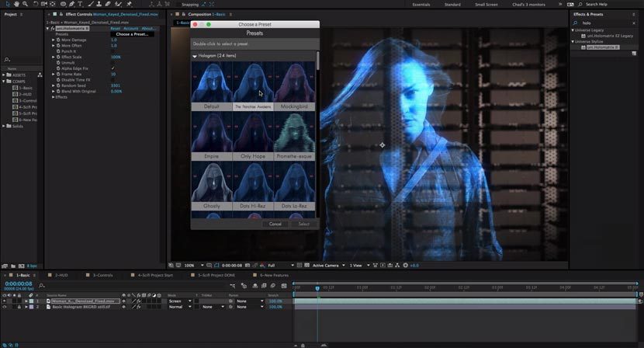The width and height of the screenshot is (644, 348).
Task: Toggle the Punch It checkbox
Action: pos(113,51)
